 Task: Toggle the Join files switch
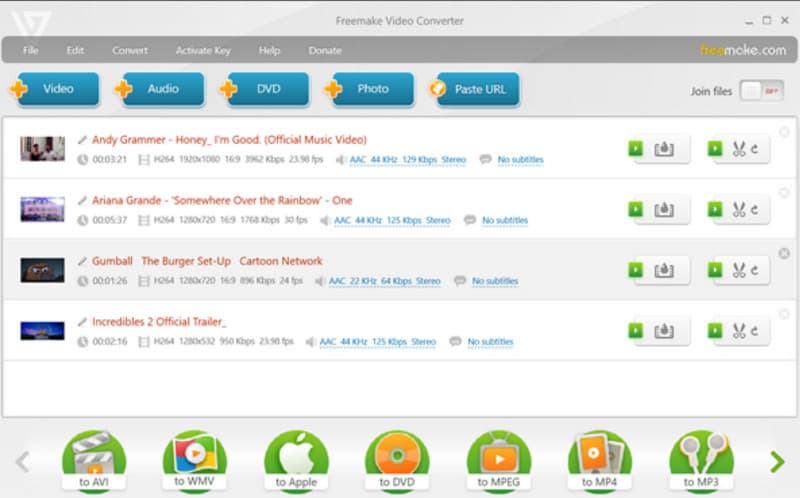(x=761, y=91)
